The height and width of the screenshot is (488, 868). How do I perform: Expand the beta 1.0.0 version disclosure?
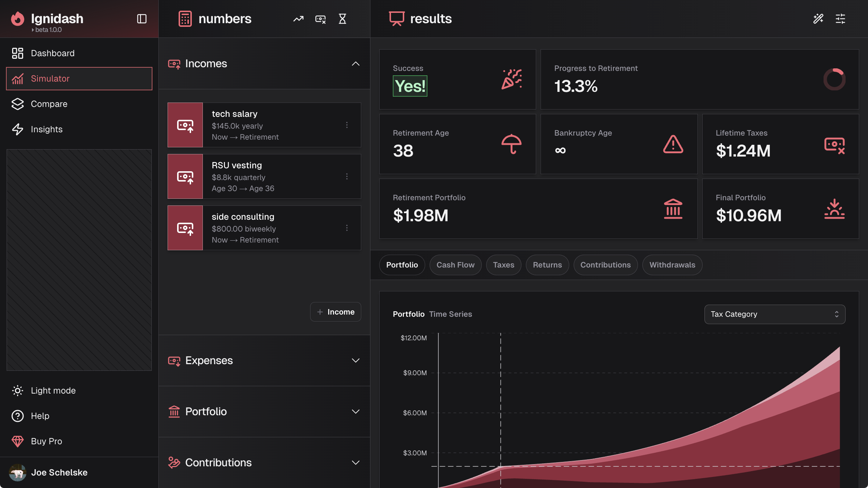[x=47, y=30]
